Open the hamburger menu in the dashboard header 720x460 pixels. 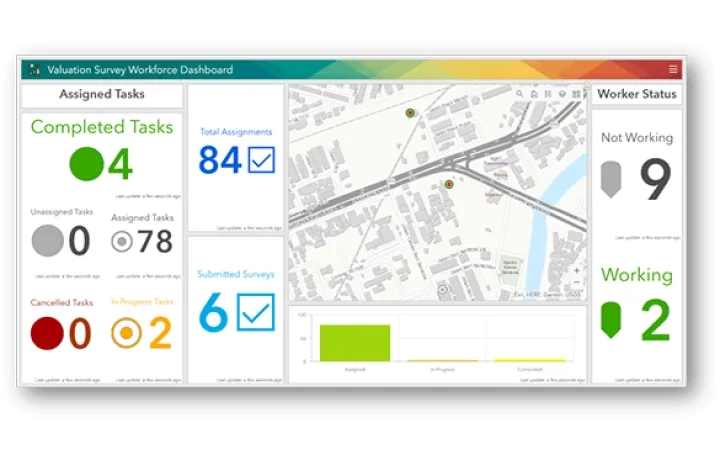coord(673,69)
